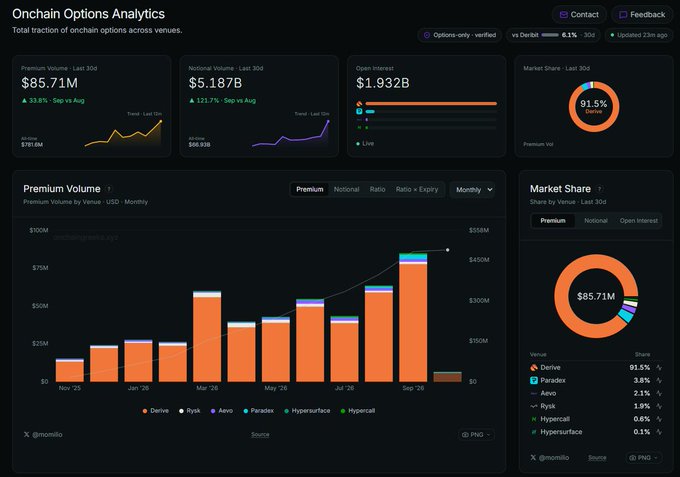Screen dimensions: 680x477
Task: Open the @momillo handle under the chart
Action: point(47,435)
